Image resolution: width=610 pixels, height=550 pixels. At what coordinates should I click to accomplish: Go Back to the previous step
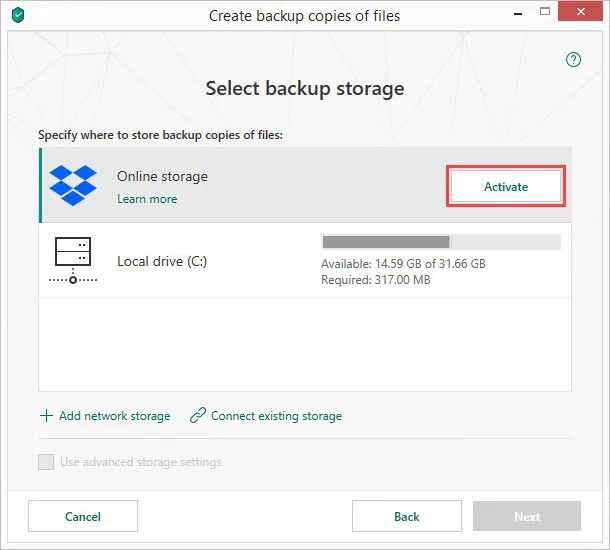tap(407, 516)
